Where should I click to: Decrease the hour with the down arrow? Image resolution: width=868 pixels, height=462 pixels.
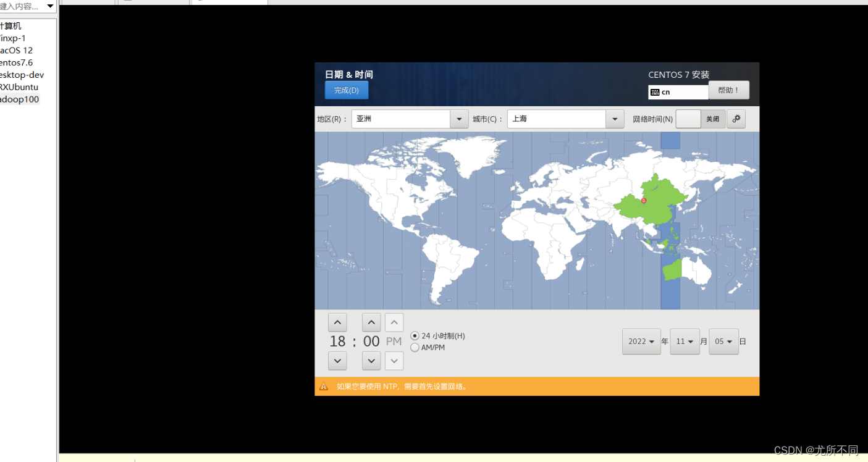pyautogui.click(x=337, y=361)
